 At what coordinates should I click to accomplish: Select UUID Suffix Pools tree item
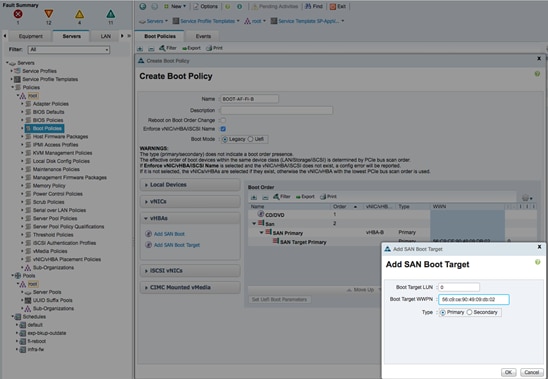point(52,300)
